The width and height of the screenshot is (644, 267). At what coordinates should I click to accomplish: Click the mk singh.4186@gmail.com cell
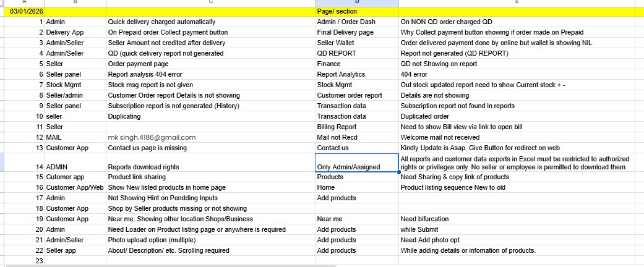pyautogui.click(x=210, y=138)
